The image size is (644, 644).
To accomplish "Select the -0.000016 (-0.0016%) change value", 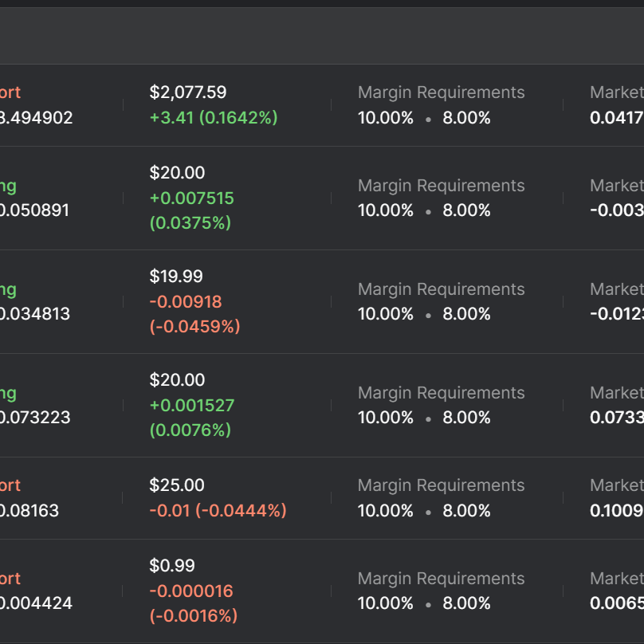I will [193, 603].
